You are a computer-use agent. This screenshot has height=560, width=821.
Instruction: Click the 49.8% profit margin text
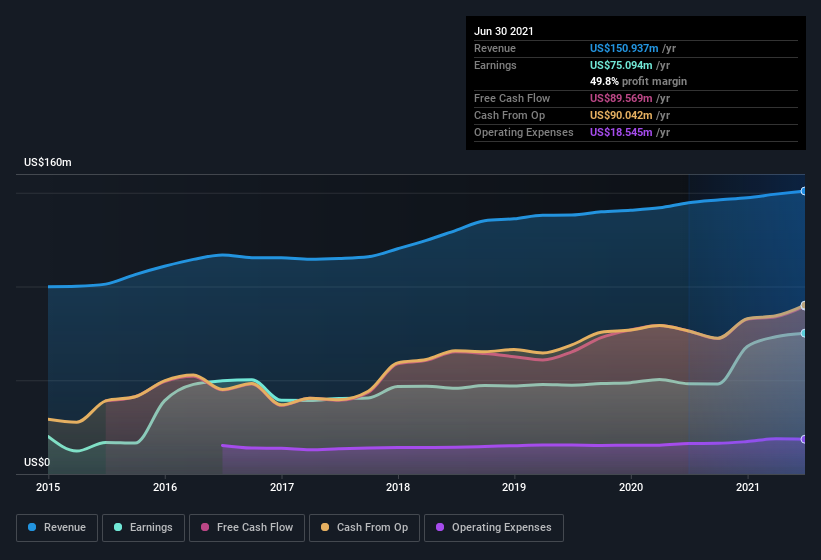tap(638, 82)
